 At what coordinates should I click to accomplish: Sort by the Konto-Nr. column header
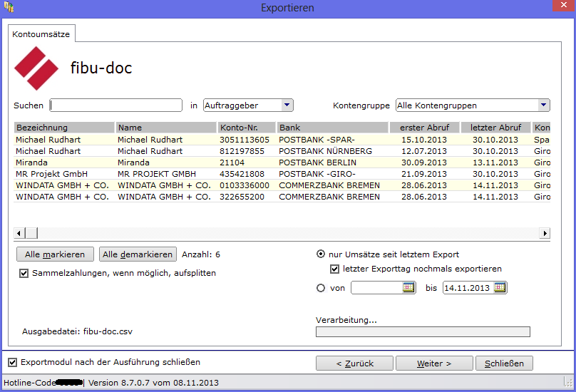pyautogui.click(x=247, y=128)
